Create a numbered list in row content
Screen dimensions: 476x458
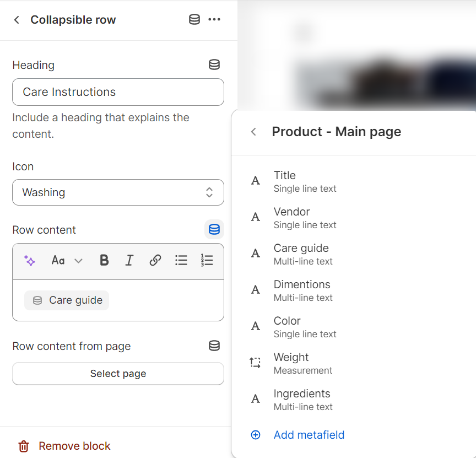pyautogui.click(x=207, y=260)
